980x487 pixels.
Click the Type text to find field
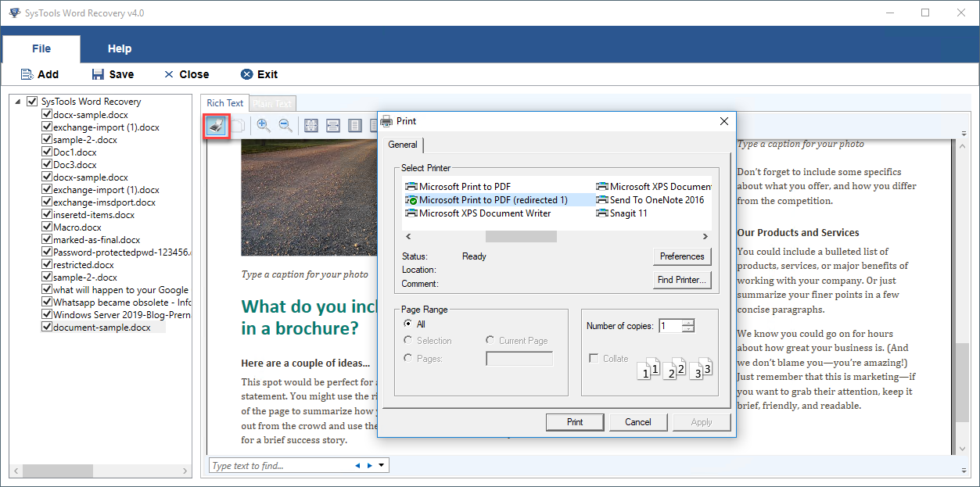pos(280,466)
